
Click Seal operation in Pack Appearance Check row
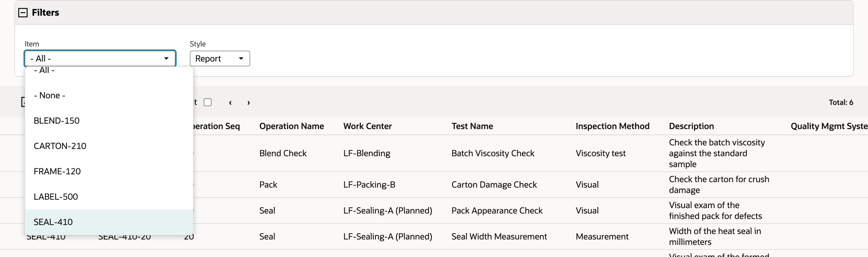[x=267, y=211]
